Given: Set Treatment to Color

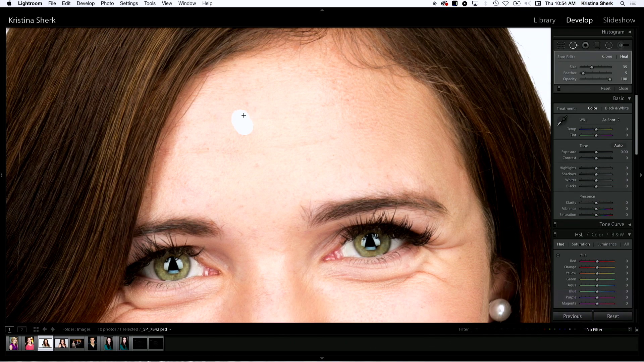Looking at the screenshot, I should [x=592, y=108].
